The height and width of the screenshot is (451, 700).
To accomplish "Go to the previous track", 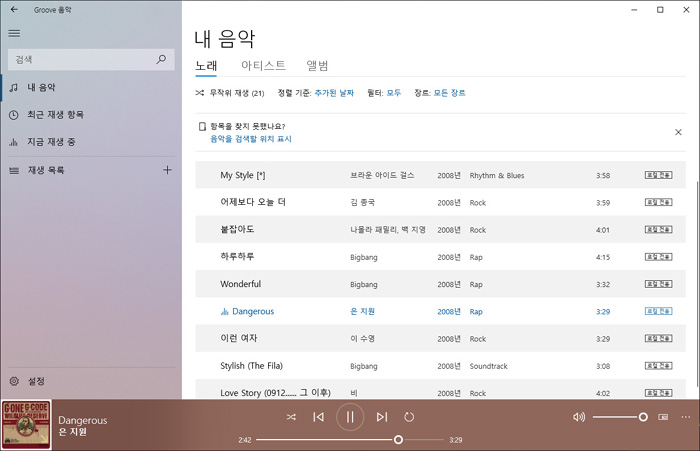I will click(x=318, y=416).
